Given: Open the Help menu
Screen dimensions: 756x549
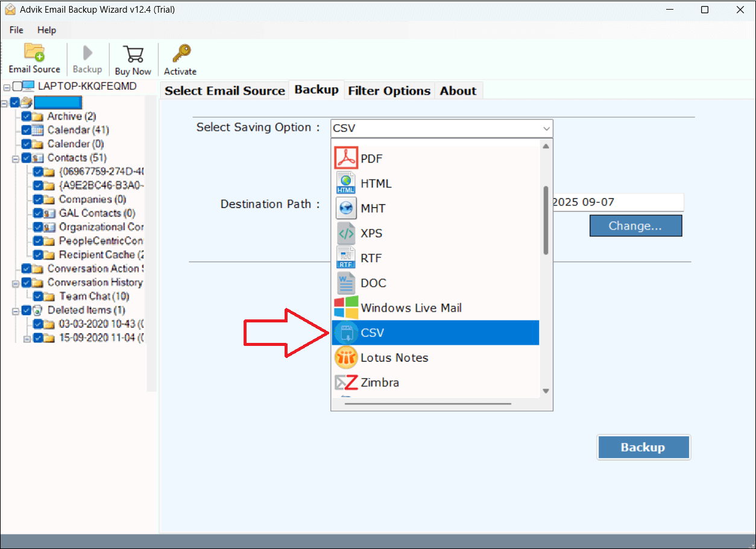Looking at the screenshot, I should [46, 30].
